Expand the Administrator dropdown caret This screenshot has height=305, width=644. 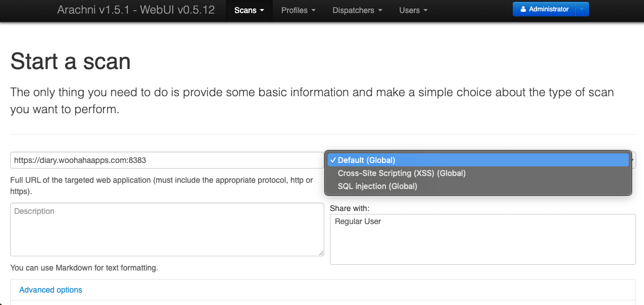582,9
